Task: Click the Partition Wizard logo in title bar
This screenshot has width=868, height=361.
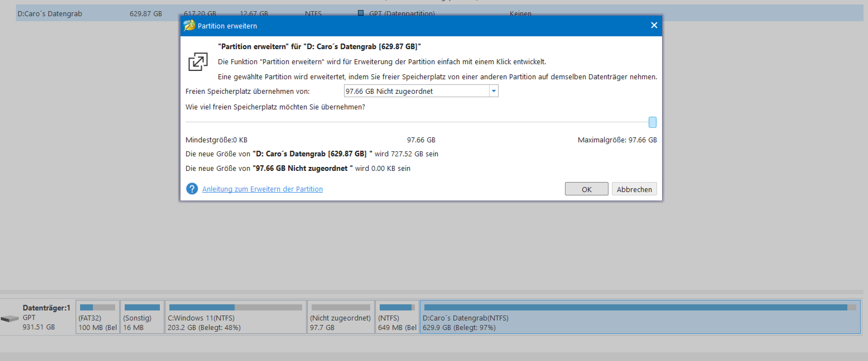Action: point(189,26)
